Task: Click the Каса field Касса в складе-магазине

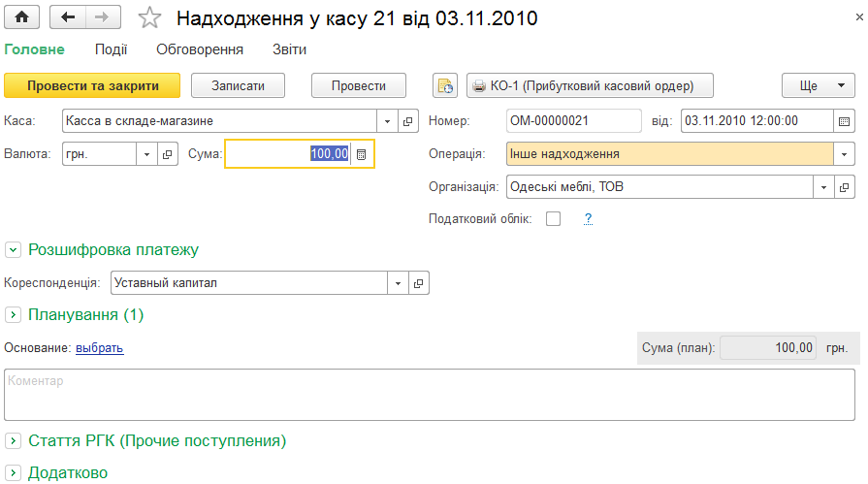Action: pos(220,121)
